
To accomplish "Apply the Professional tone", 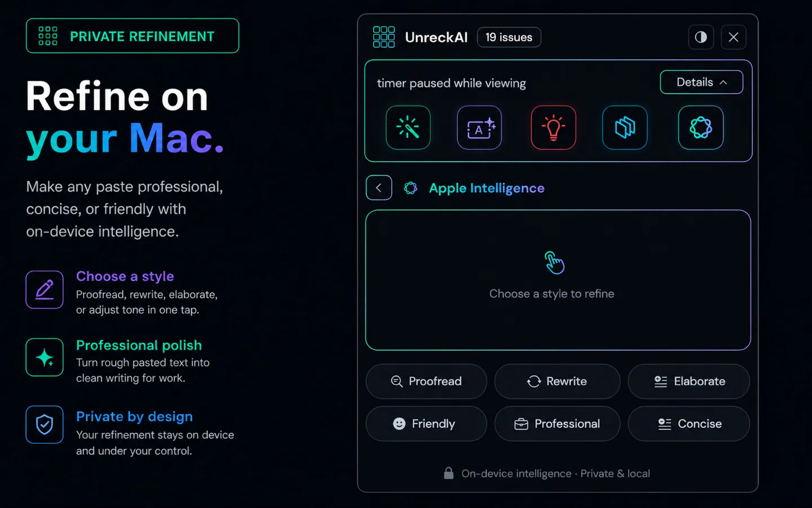I will (557, 424).
